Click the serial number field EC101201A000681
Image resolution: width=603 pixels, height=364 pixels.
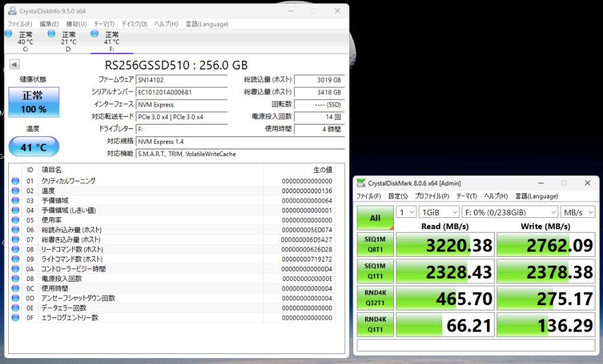click(x=181, y=92)
